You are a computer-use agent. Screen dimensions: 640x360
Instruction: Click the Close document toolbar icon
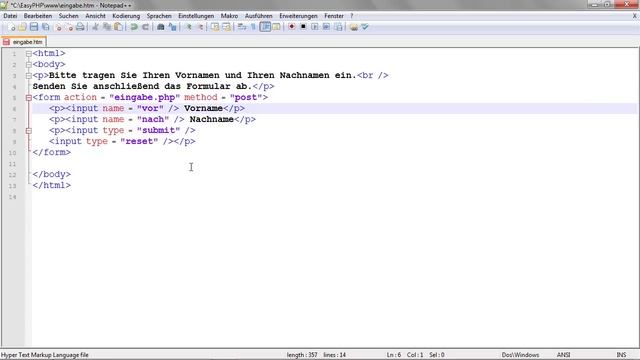(58, 27)
